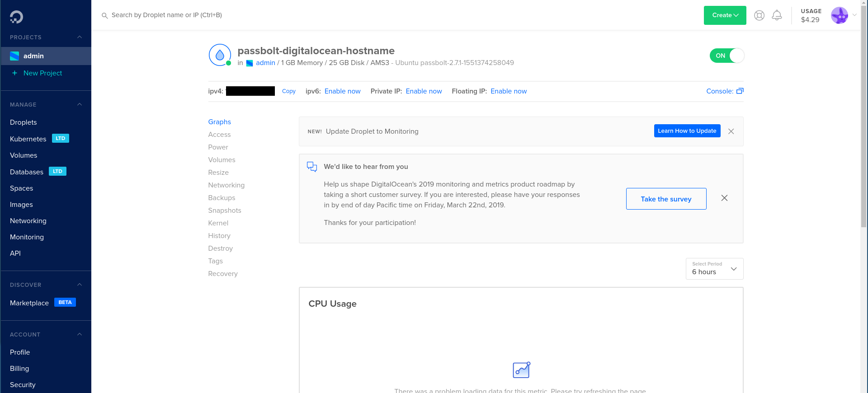
Task: Open Marketplace in the sidebar
Action: (x=29, y=303)
